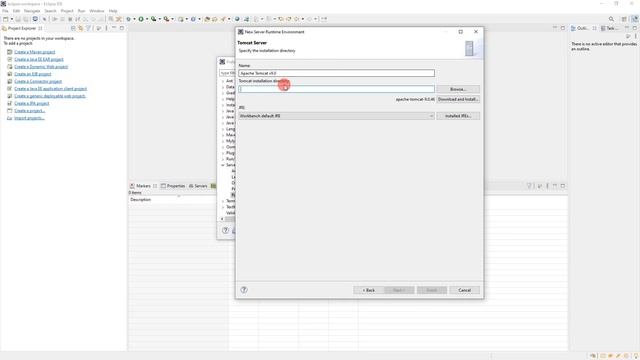The width and height of the screenshot is (640, 360).
Task: Click the New wizard toolbar icon
Action: pyautogui.click(x=6, y=19)
